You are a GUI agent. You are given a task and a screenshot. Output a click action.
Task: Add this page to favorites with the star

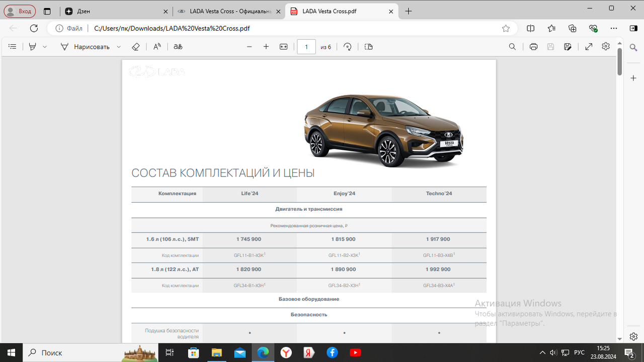[506, 28]
